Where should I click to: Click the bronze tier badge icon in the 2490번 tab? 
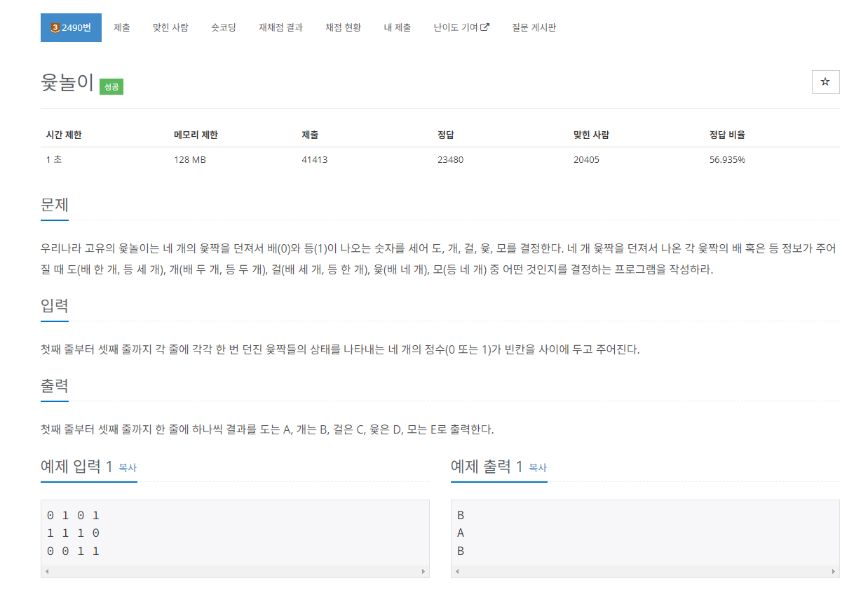(55, 28)
